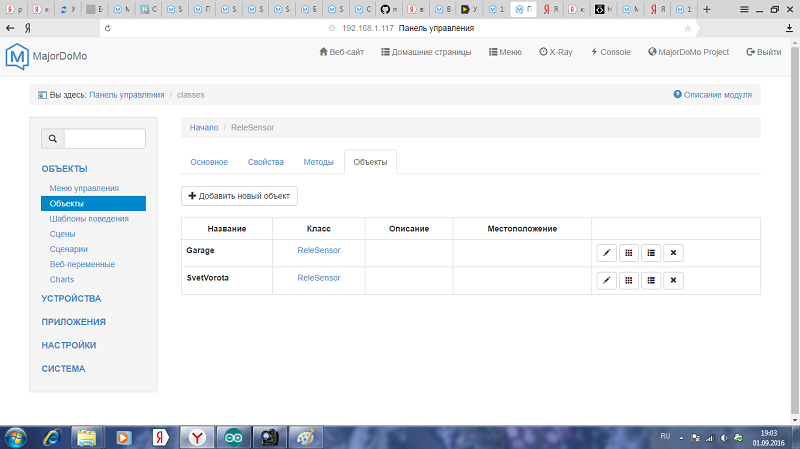
Task: Open ReleSensor class link in Garage row
Action: [x=319, y=250]
